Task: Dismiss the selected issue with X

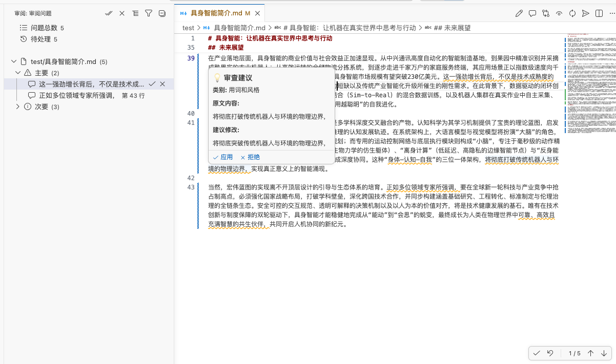Action: [162, 84]
